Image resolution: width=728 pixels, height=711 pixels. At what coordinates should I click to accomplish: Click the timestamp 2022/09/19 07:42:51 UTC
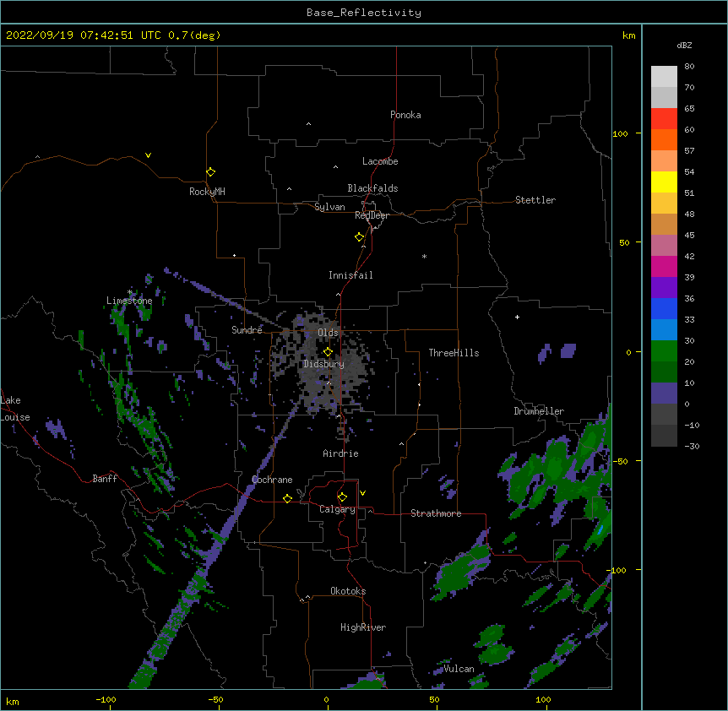[x=84, y=35]
